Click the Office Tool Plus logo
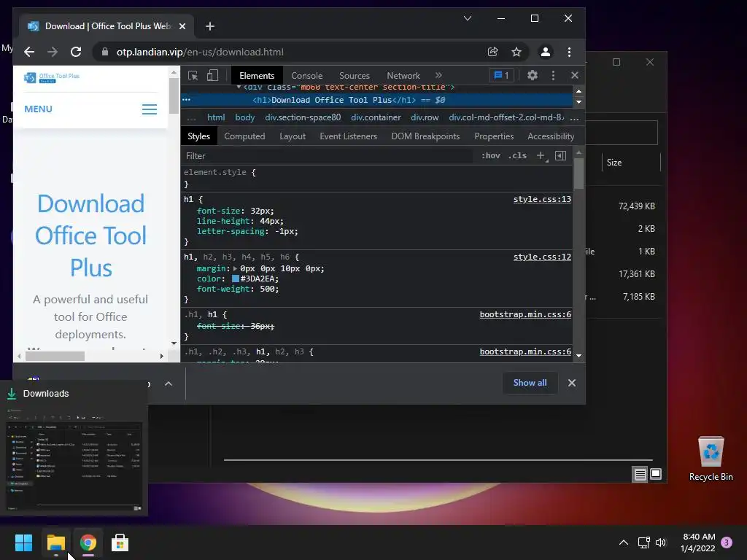747x560 pixels. tap(52, 77)
